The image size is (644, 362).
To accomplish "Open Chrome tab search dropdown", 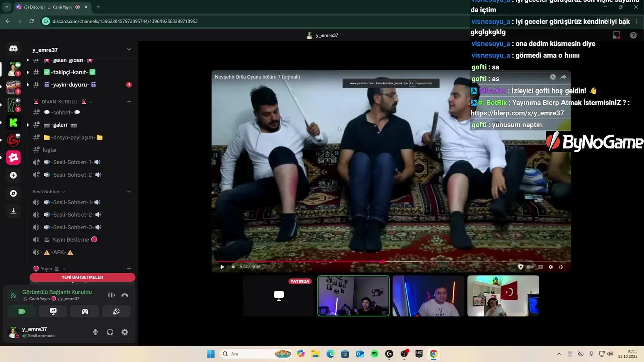I will (x=7, y=7).
